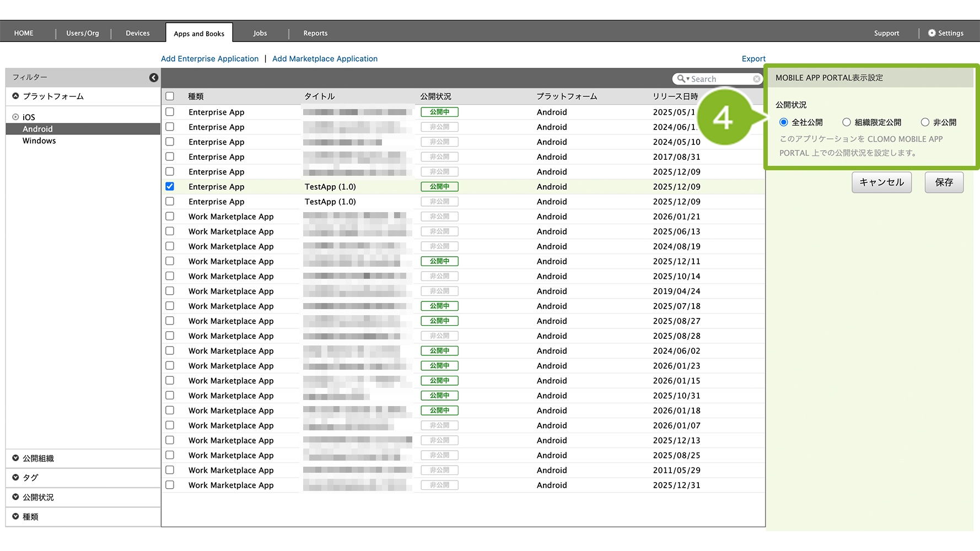Image resolution: width=980 pixels, height=551 pixels.
Task: Expand the iOS platform node
Action: [x=16, y=117]
